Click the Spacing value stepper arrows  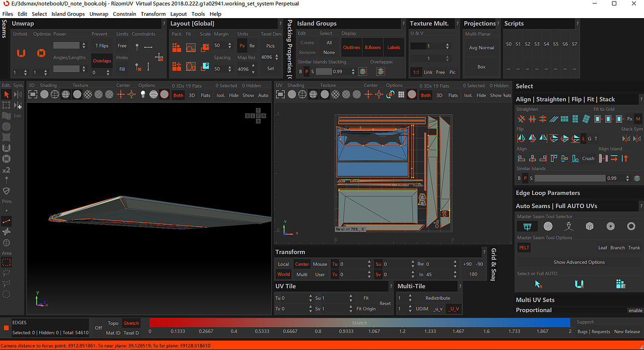pos(231,68)
